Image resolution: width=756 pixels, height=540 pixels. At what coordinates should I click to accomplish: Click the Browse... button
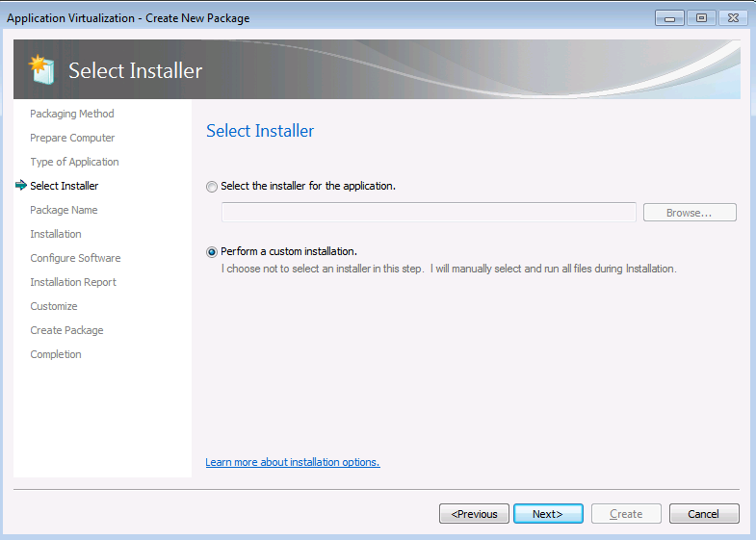pos(690,213)
